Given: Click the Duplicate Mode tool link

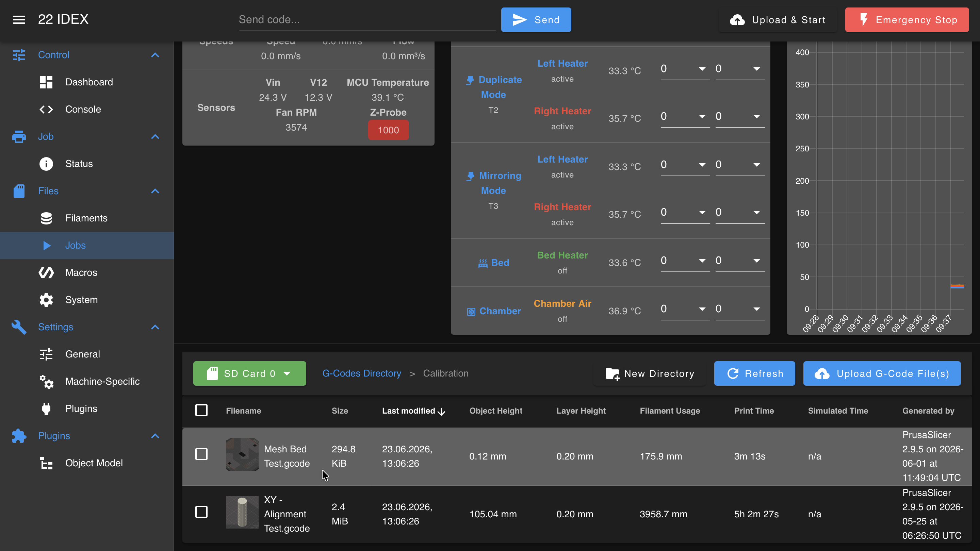Looking at the screenshot, I should [493, 87].
